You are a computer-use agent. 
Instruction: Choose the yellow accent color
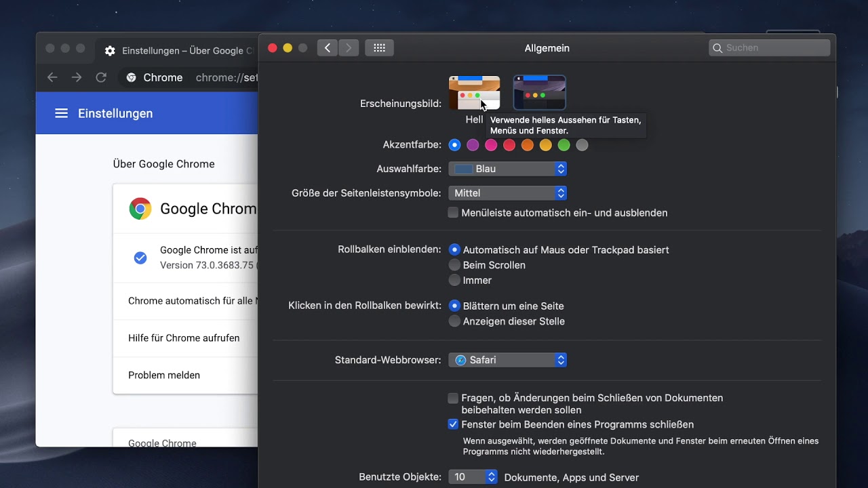(545, 145)
